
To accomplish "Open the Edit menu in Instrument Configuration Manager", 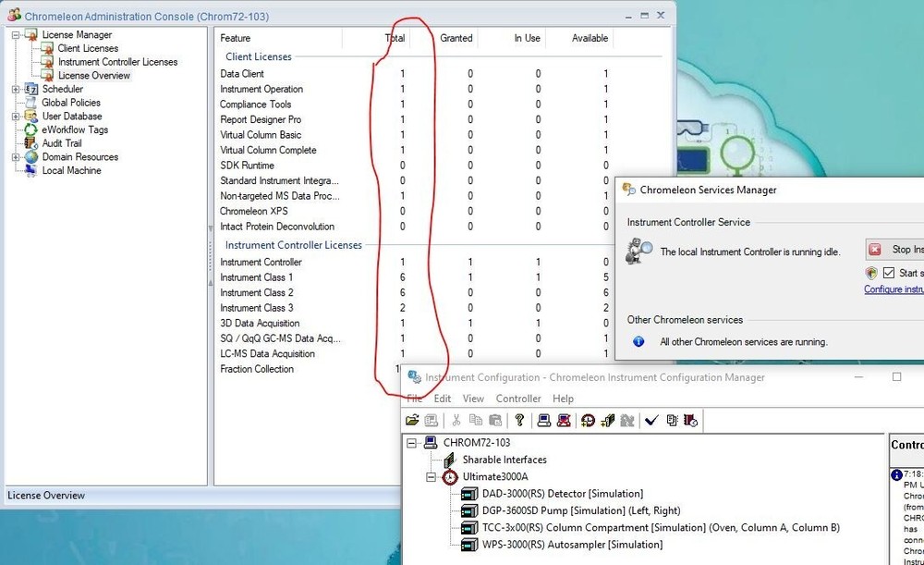I will (443, 399).
